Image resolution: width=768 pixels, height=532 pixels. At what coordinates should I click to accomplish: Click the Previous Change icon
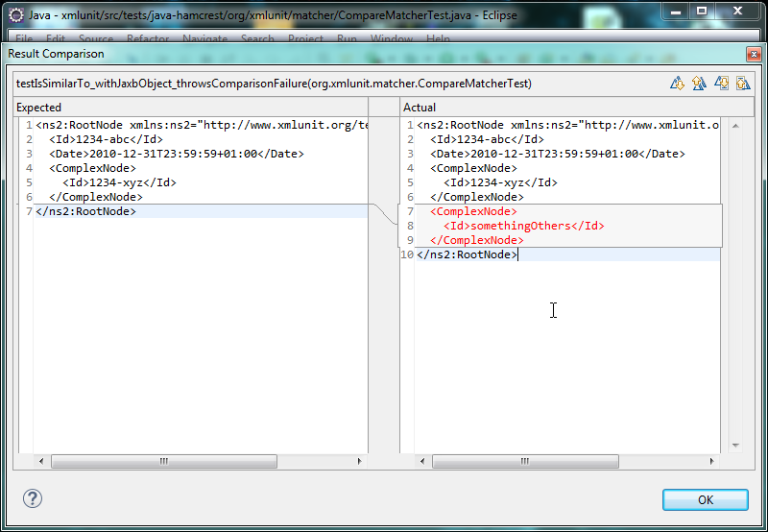[x=743, y=84]
